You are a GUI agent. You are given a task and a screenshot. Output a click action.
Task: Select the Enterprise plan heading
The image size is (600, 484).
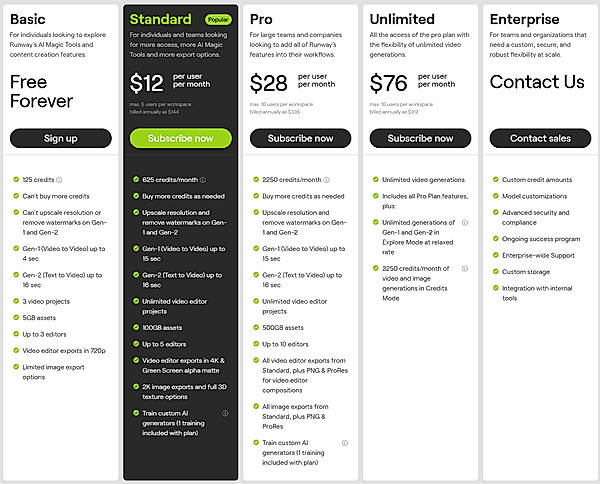click(523, 19)
